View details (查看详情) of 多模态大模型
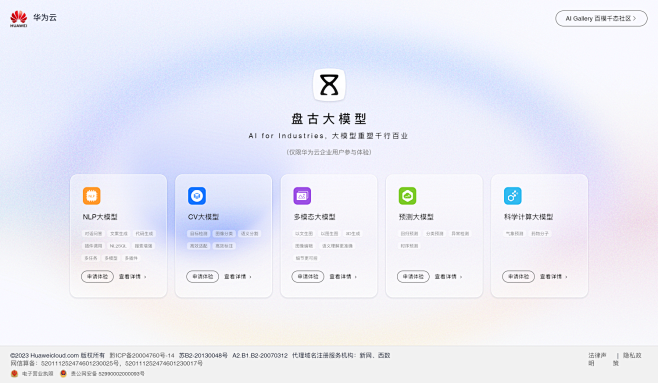This screenshot has width=658, height=383. click(343, 277)
